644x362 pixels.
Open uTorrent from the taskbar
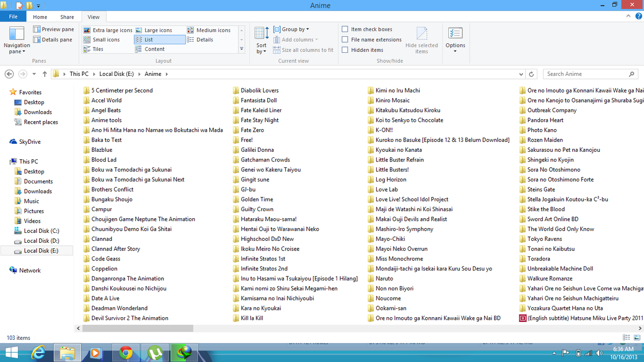click(x=155, y=353)
